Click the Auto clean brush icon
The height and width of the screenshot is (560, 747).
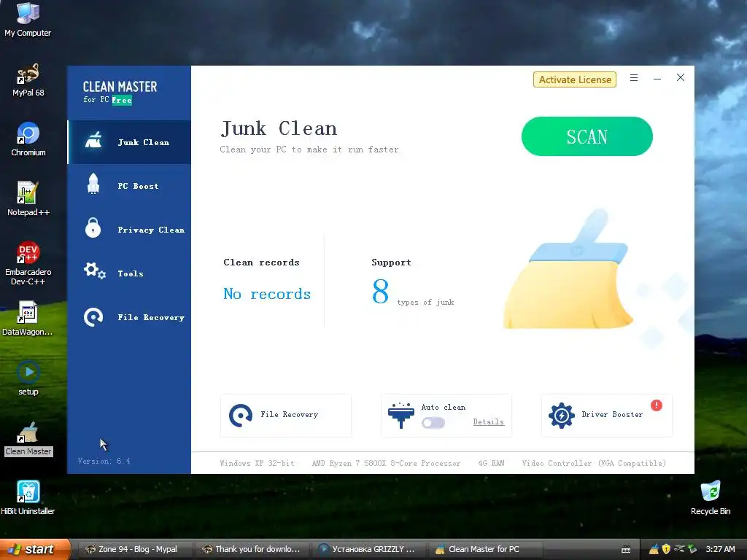[x=401, y=415]
